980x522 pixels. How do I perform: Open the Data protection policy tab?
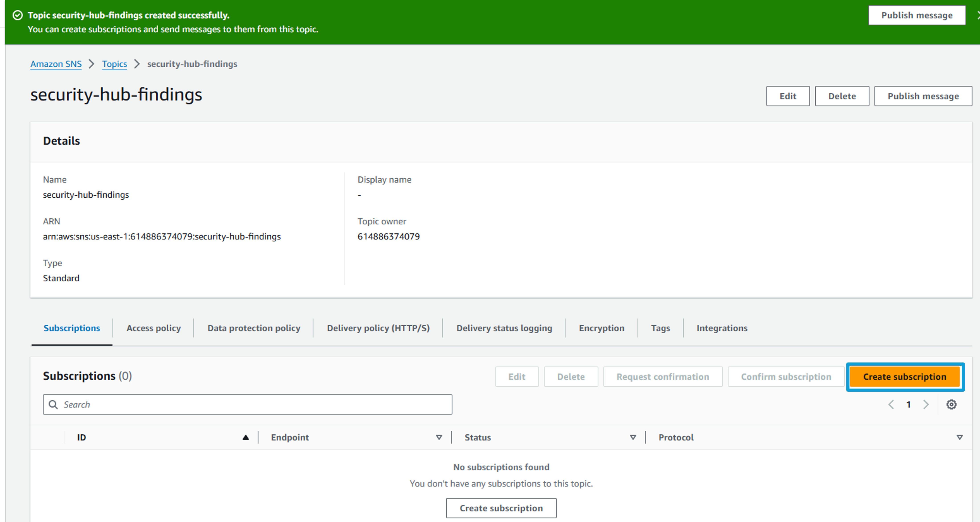click(x=254, y=328)
